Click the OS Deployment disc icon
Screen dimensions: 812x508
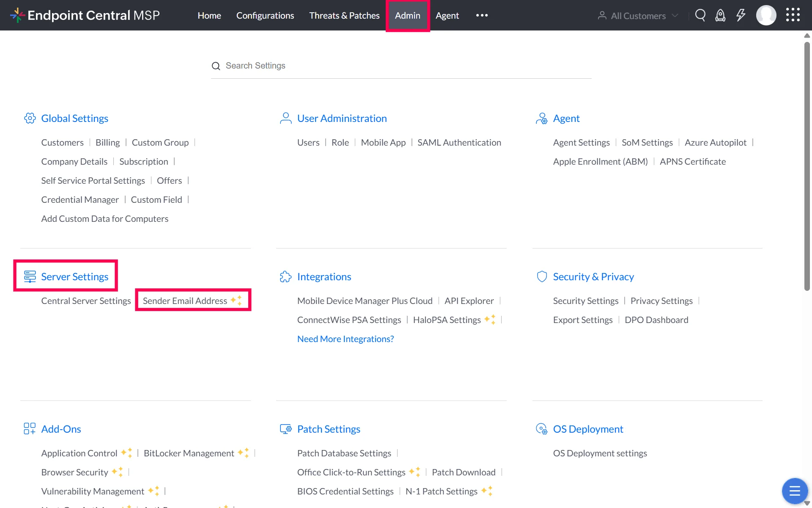(542, 429)
